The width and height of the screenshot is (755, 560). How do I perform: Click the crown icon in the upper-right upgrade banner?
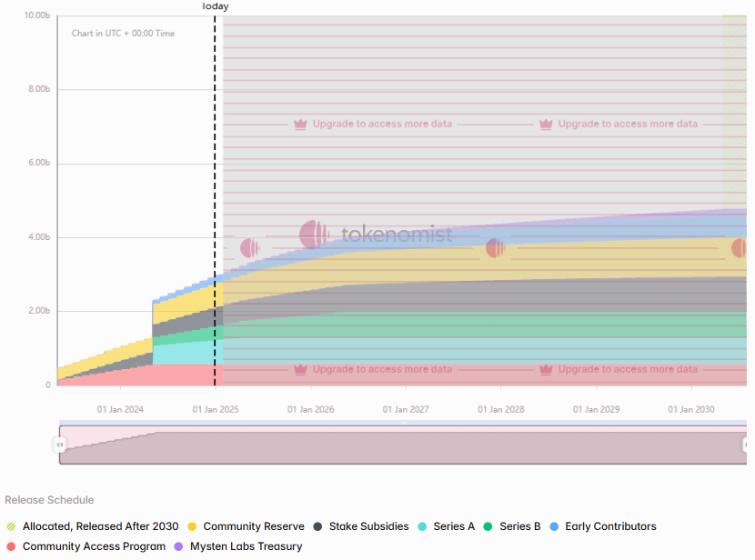pos(546,125)
